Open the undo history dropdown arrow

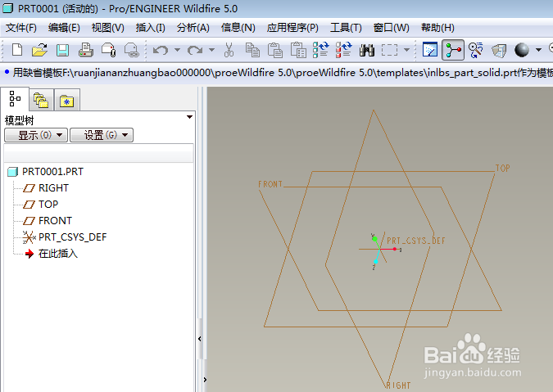click(178, 50)
